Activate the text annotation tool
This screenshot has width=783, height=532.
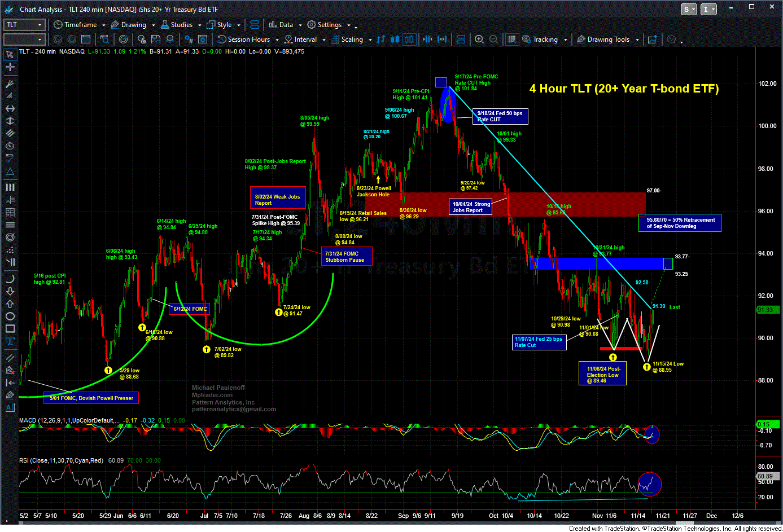10,341
